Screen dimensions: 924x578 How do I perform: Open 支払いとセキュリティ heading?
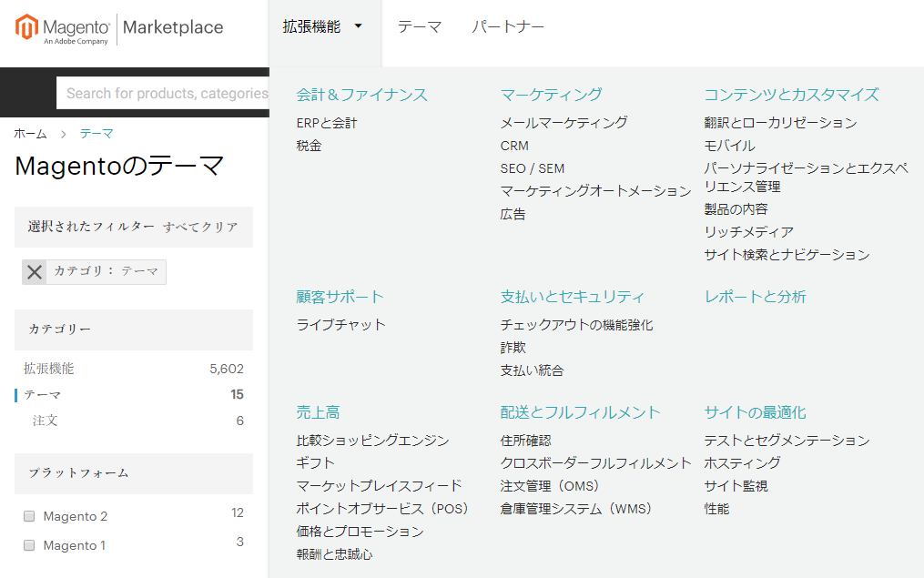pyautogui.click(x=573, y=297)
